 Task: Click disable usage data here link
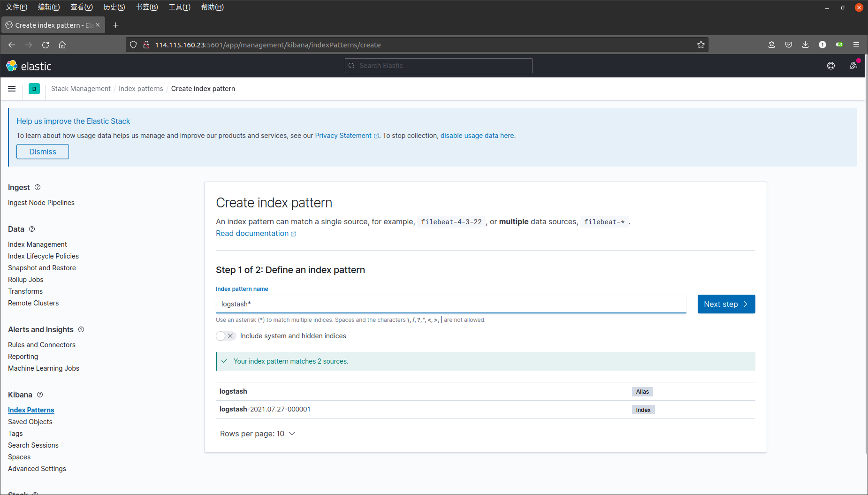click(477, 136)
